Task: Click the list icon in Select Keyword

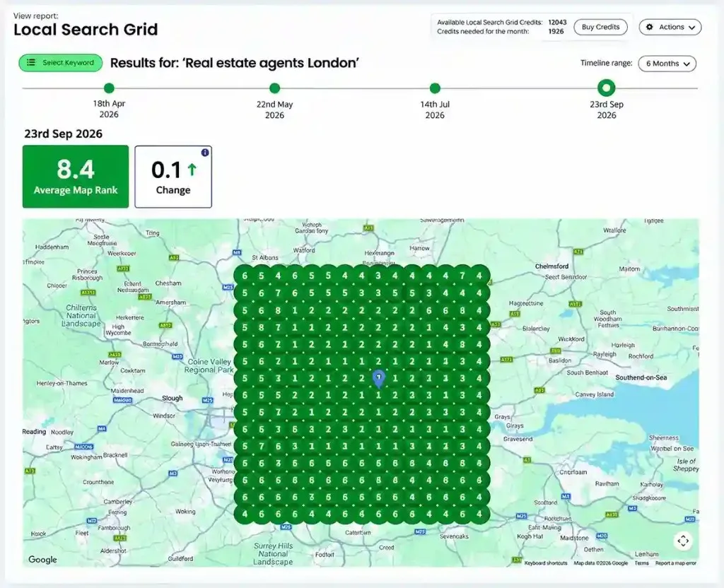Action: click(x=31, y=62)
